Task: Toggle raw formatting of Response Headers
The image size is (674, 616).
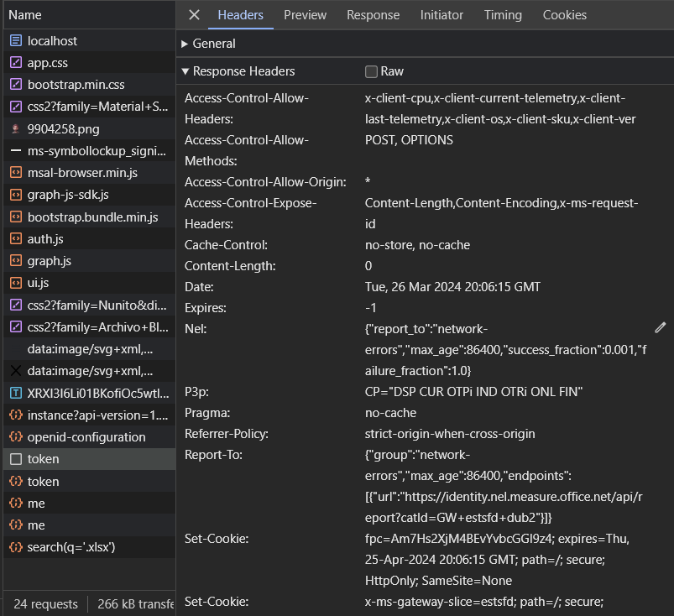Action: tap(370, 71)
